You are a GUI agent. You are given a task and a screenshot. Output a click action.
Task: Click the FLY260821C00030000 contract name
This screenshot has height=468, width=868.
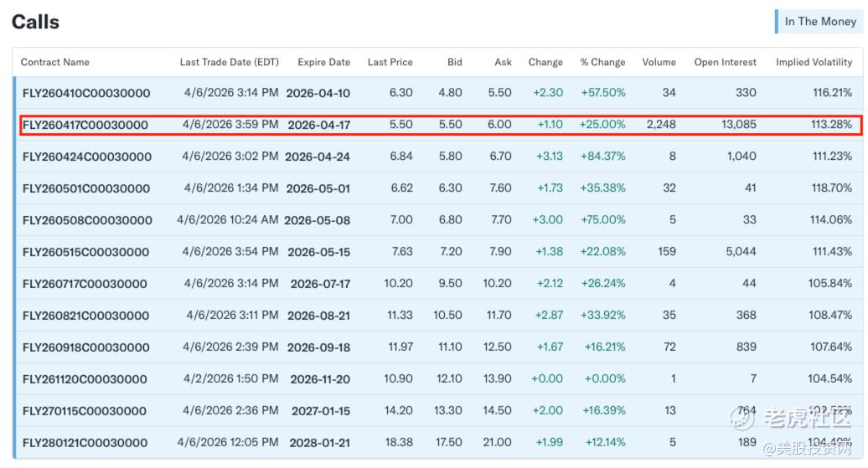click(x=86, y=316)
